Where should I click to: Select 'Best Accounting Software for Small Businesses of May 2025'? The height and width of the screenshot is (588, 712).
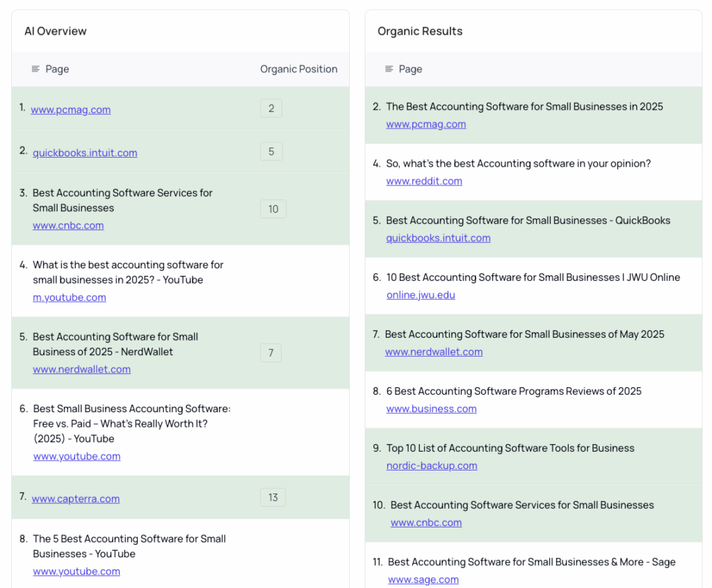coord(524,334)
